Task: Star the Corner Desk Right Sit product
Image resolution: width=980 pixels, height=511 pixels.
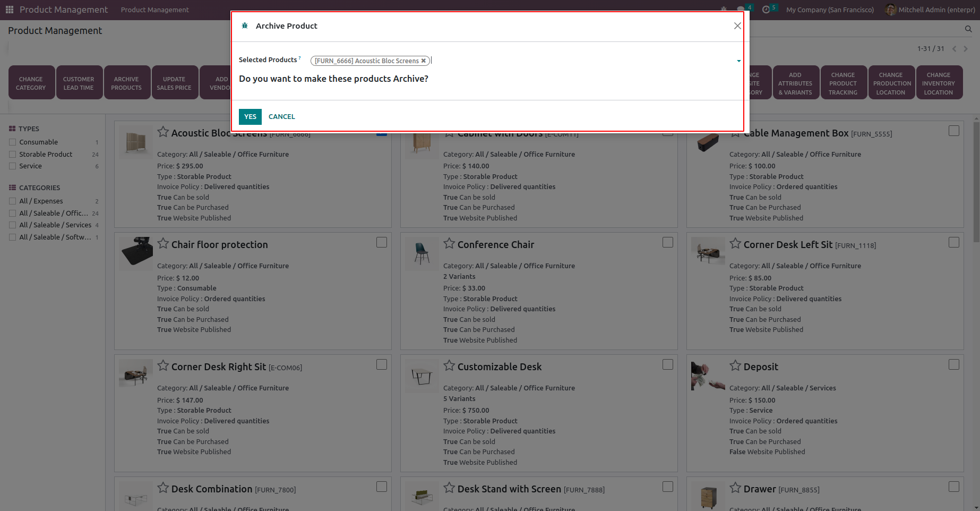Action: point(163,366)
